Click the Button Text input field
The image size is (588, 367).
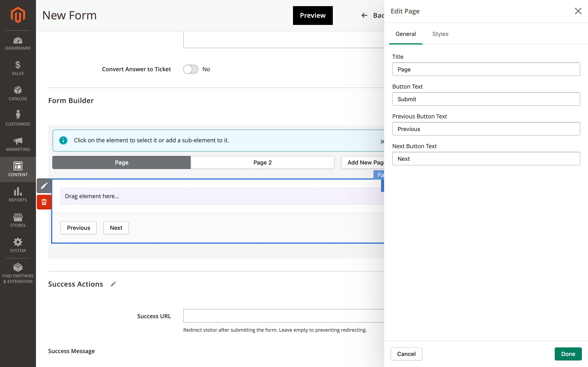(x=486, y=99)
